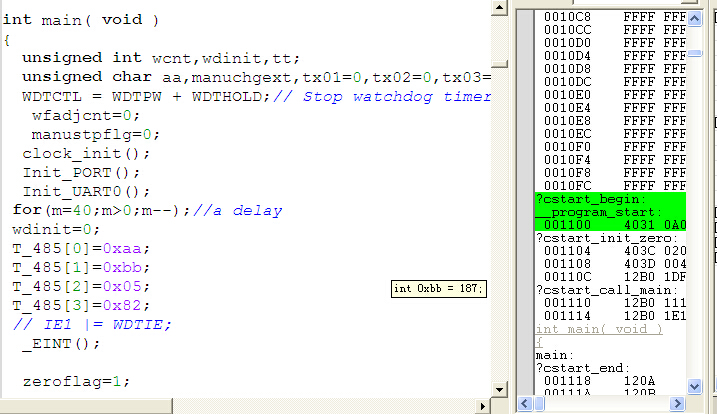Select disassembly address 0010EC

567,134
